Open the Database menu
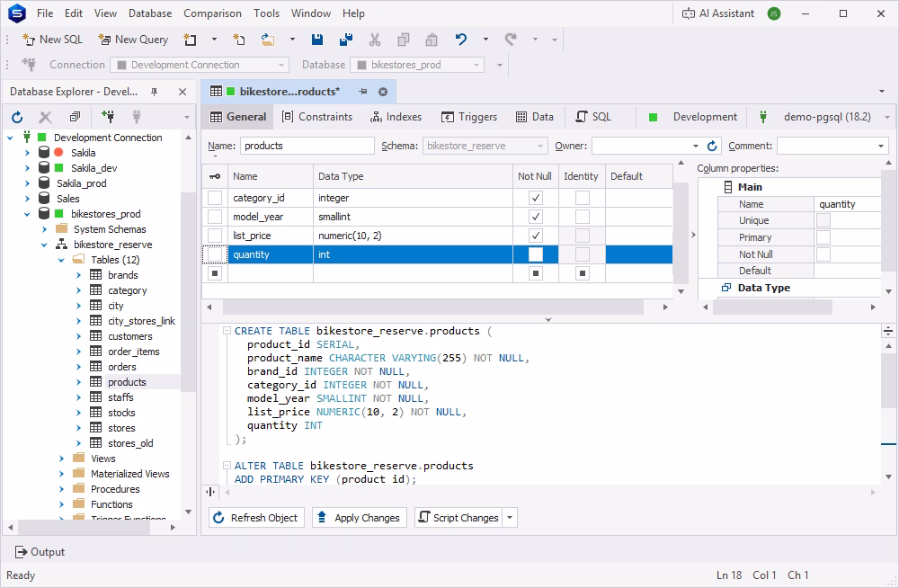Viewport: 899px width, 588px height. click(150, 13)
